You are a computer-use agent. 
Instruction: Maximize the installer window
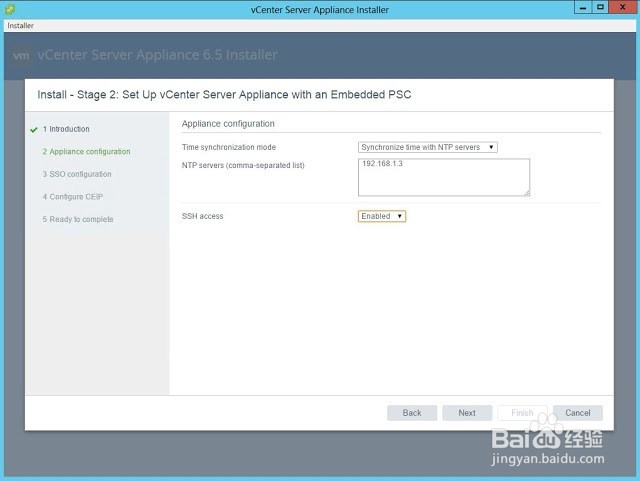coord(600,7)
